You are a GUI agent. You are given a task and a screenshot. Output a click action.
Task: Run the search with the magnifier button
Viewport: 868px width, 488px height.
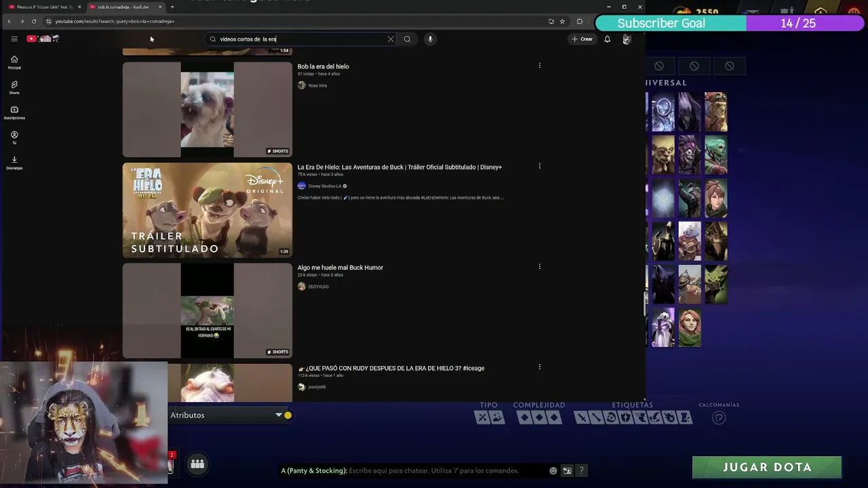[x=407, y=39]
